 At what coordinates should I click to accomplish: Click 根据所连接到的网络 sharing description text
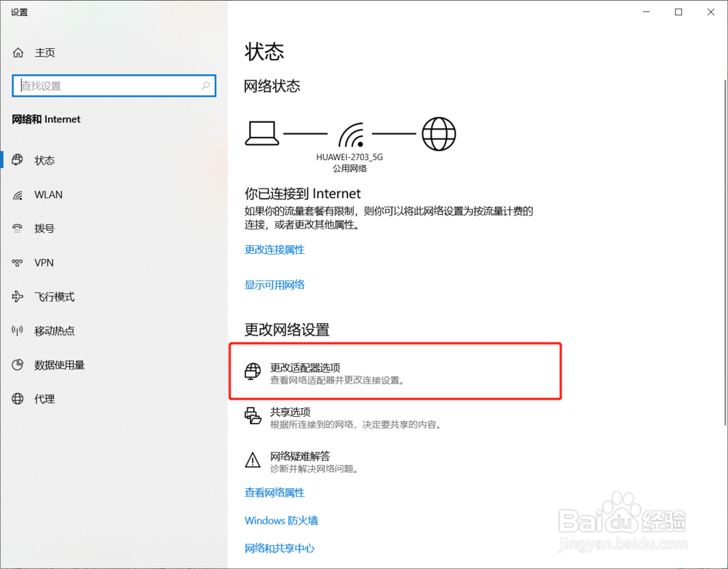[356, 424]
